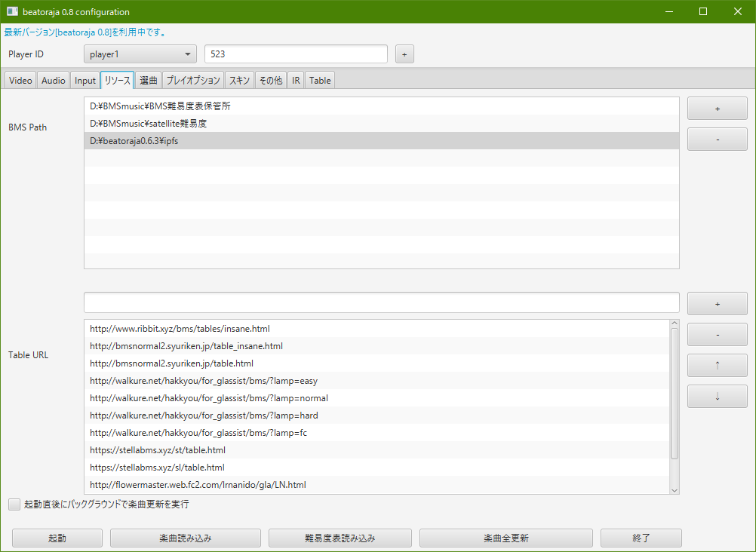The image size is (756, 552).
Task: Select the ribbit.xyz insane.html table URL
Action: tap(377, 329)
